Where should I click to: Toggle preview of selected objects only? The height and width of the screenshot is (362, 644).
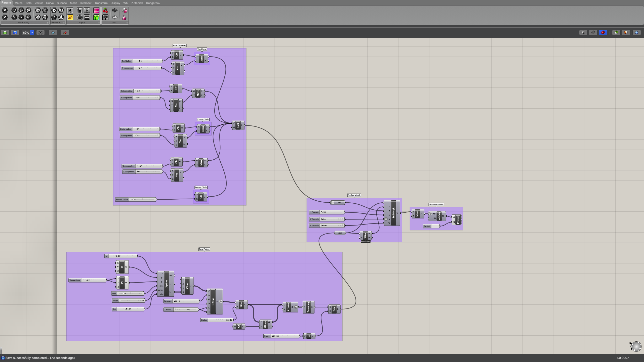click(616, 32)
